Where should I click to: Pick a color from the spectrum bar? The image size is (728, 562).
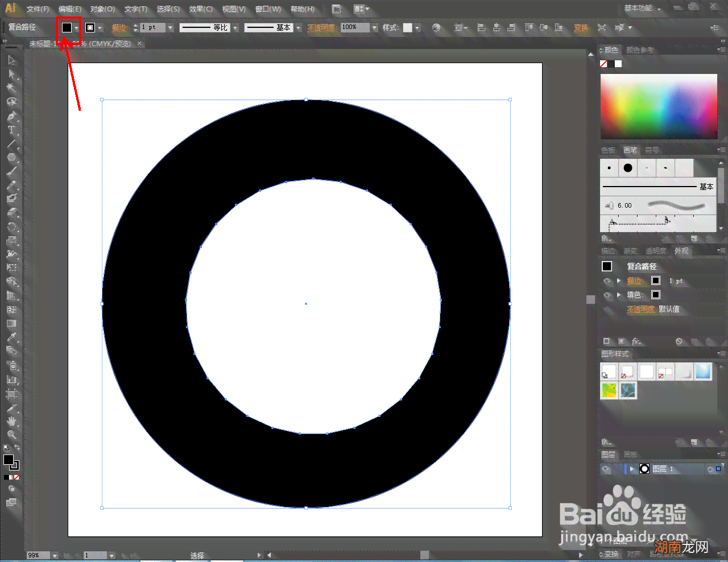pyautogui.click(x=659, y=106)
